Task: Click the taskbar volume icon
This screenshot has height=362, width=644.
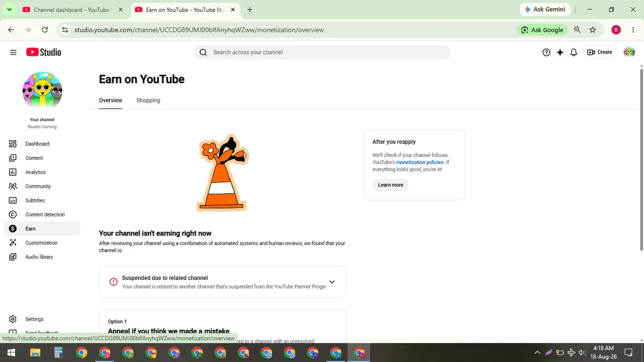Action: coord(582,353)
